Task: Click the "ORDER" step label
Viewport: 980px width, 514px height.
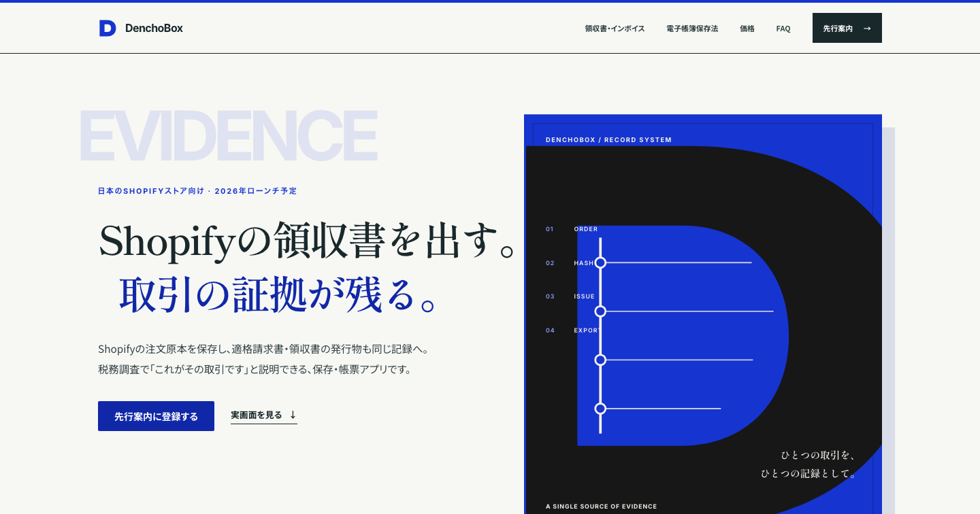Action: pyautogui.click(x=586, y=229)
